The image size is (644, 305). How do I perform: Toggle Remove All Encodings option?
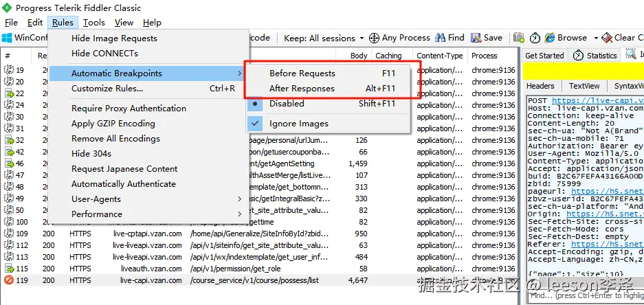tap(148, 139)
